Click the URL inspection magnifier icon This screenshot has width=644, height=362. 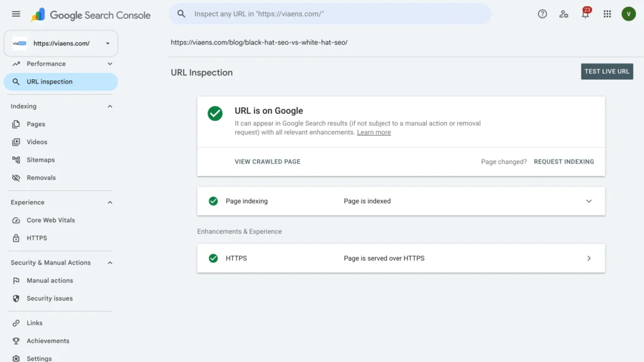coord(16,82)
